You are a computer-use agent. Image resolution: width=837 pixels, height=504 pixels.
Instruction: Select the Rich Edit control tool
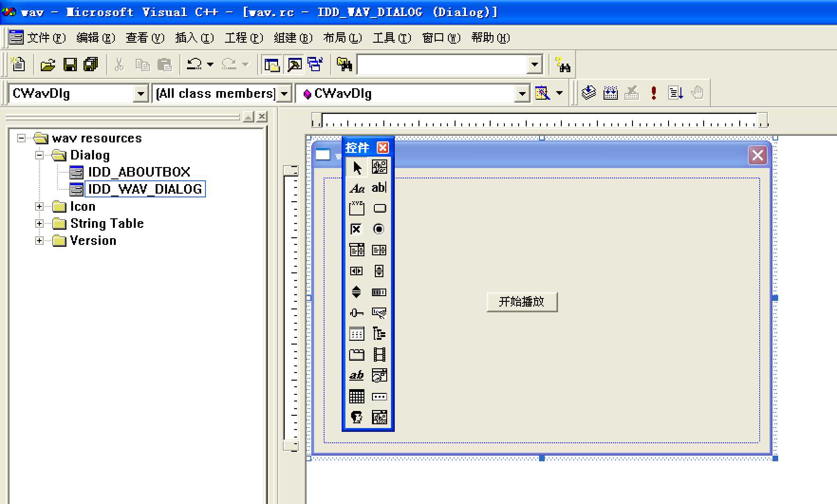coord(357,375)
